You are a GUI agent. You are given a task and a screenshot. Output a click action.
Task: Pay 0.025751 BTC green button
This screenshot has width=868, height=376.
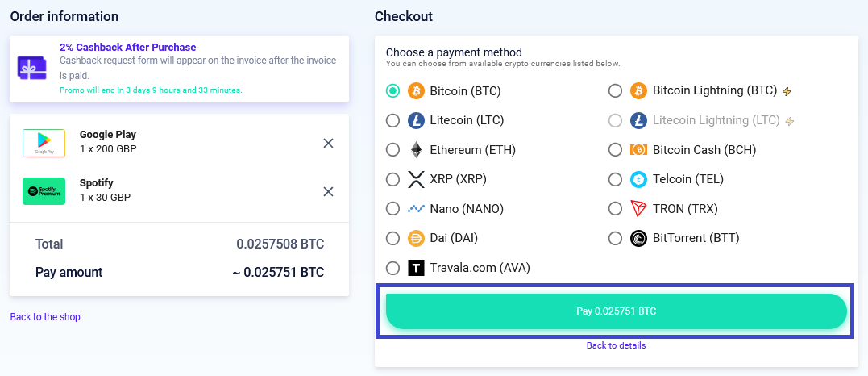tap(616, 311)
